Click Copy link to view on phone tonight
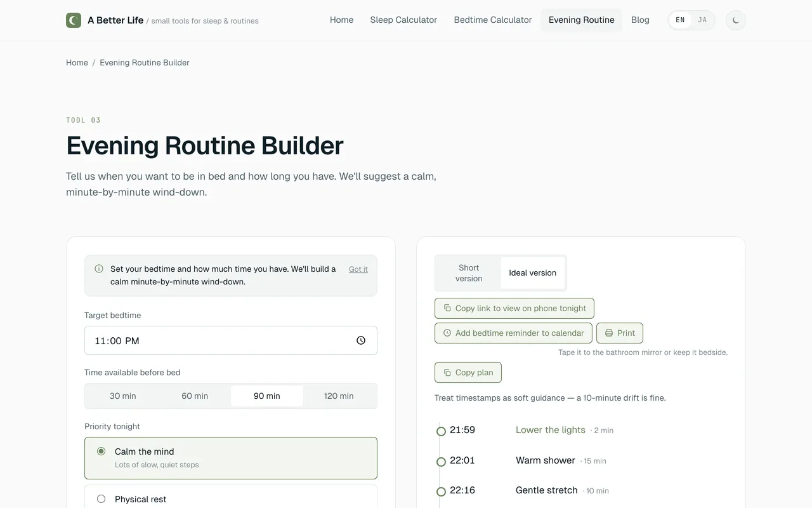This screenshot has width=812, height=508. pos(514,309)
